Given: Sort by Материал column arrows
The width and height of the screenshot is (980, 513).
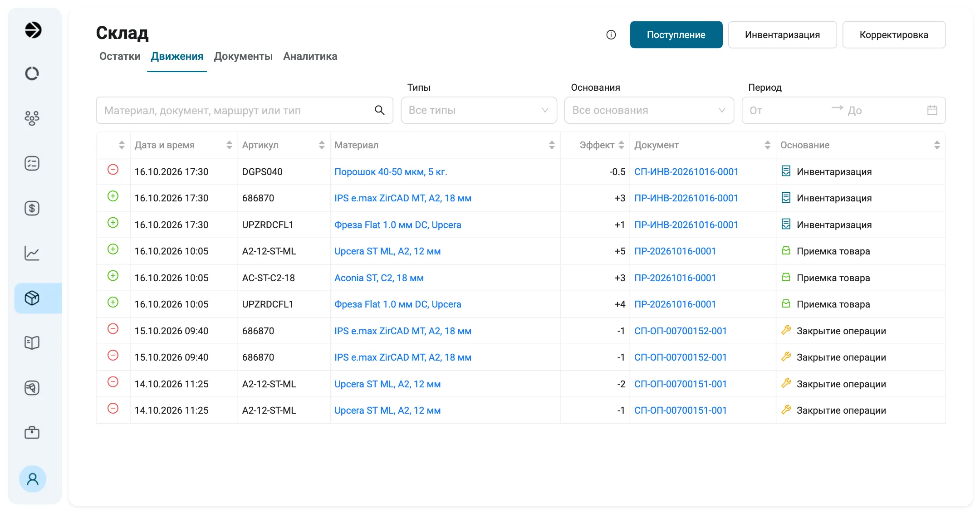Looking at the screenshot, I should click(552, 145).
